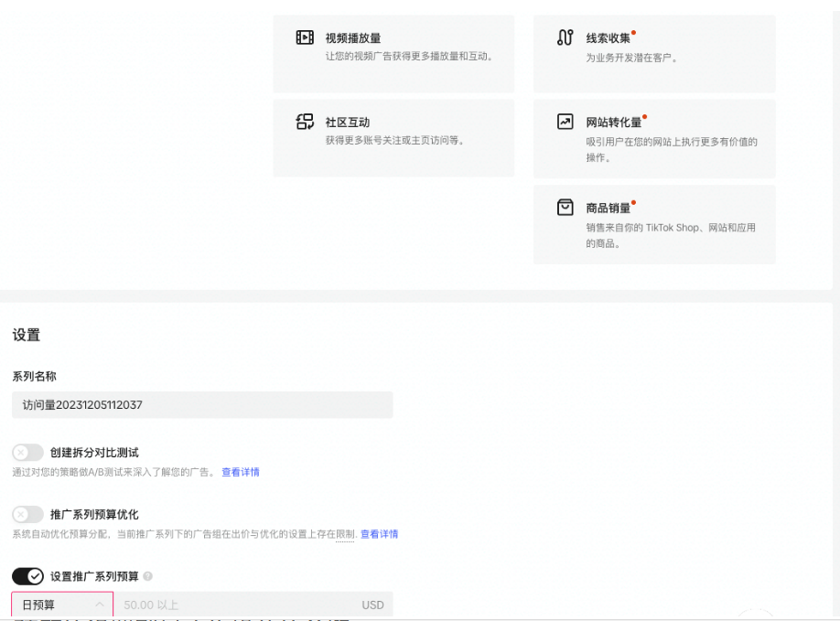Click the lead generation 线索收集 icon
This screenshot has width=840, height=621.
pos(565,37)
